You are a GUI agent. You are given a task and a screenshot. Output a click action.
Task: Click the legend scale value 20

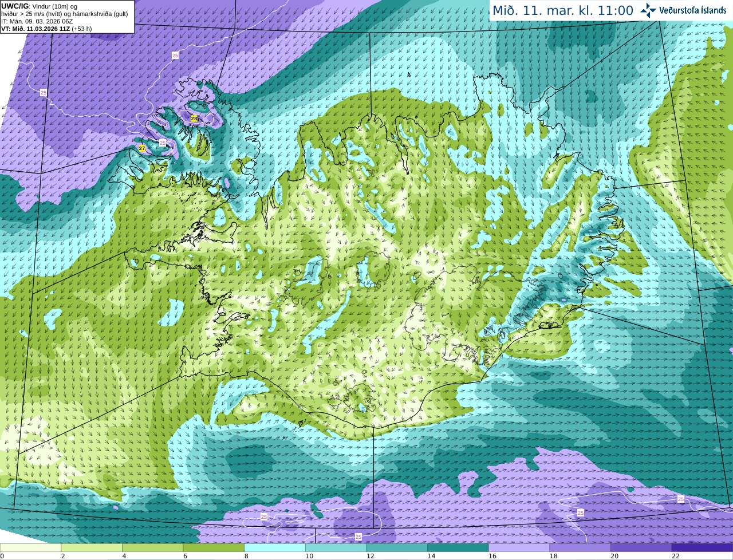[x=614, y=556]
